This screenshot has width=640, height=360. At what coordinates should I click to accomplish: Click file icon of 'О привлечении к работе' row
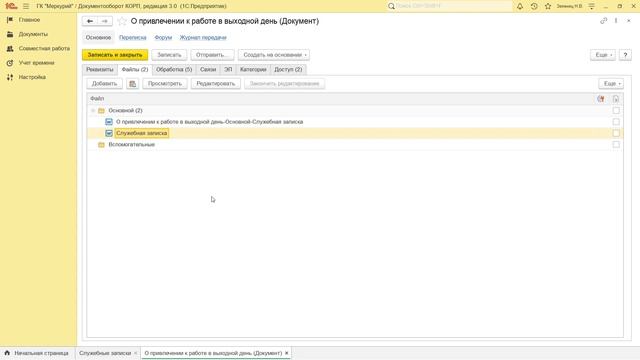pyautogui.click(x=109, y=122)
